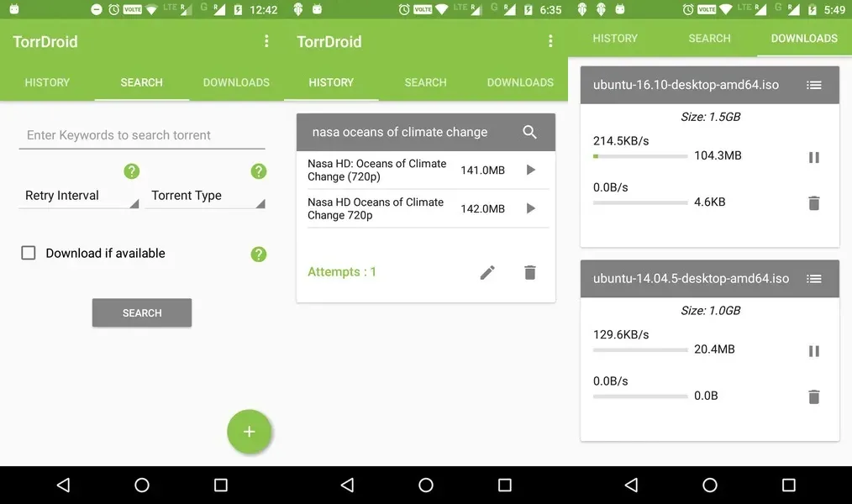
Task: Switch to HISTORY tab on first screen
Action: click(47, 82)
